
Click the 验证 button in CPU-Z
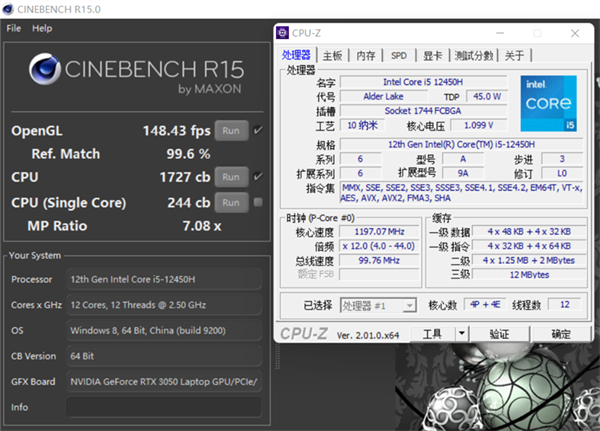498,334
